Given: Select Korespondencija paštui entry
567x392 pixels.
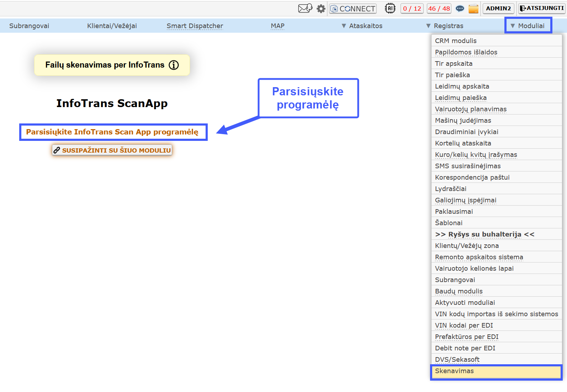Looking at the screenshot, I should (x=496, y=177).
